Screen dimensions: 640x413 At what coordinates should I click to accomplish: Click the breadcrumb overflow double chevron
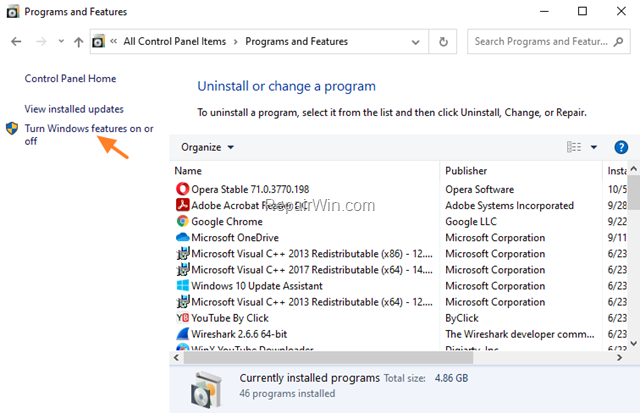[113, 41]
